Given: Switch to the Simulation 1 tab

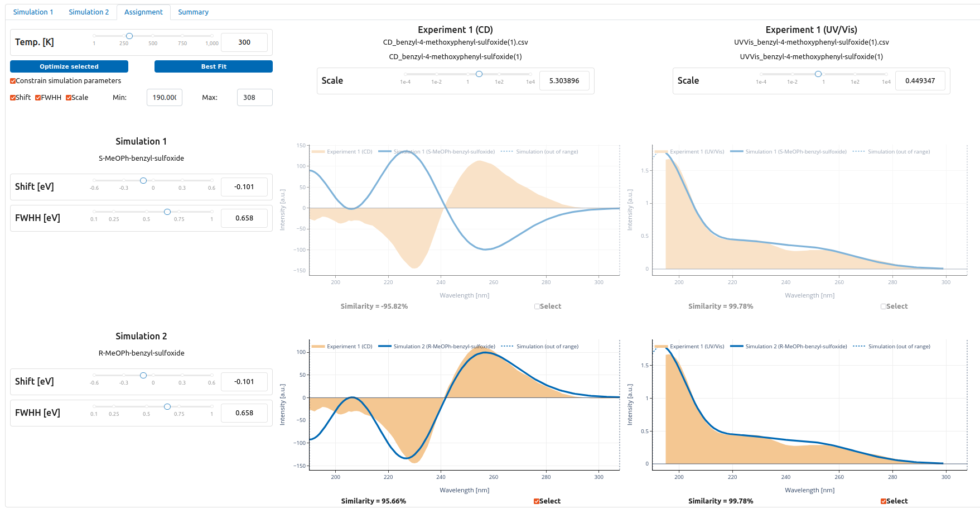Looking at the screenshot, I should pos(33,12).
